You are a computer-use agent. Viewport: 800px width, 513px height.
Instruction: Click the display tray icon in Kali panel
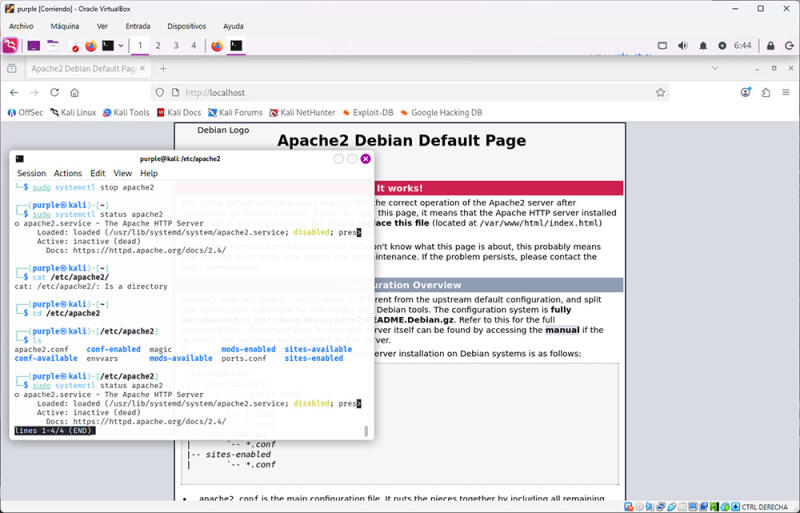(x=662, y=45)
